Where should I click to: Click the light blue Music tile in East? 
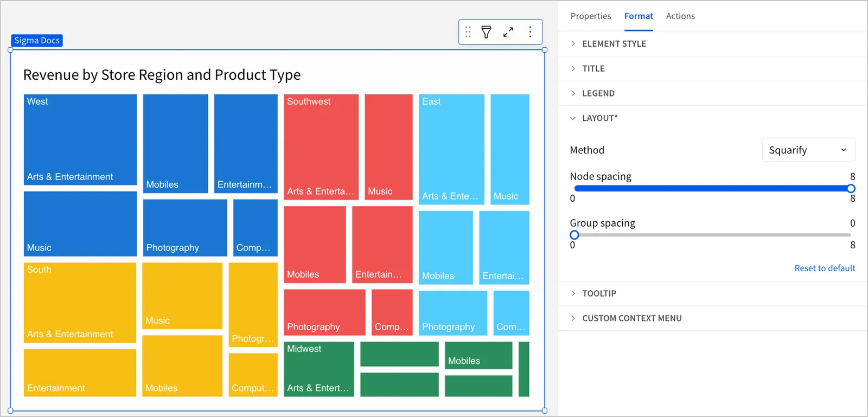click(510, 149)
